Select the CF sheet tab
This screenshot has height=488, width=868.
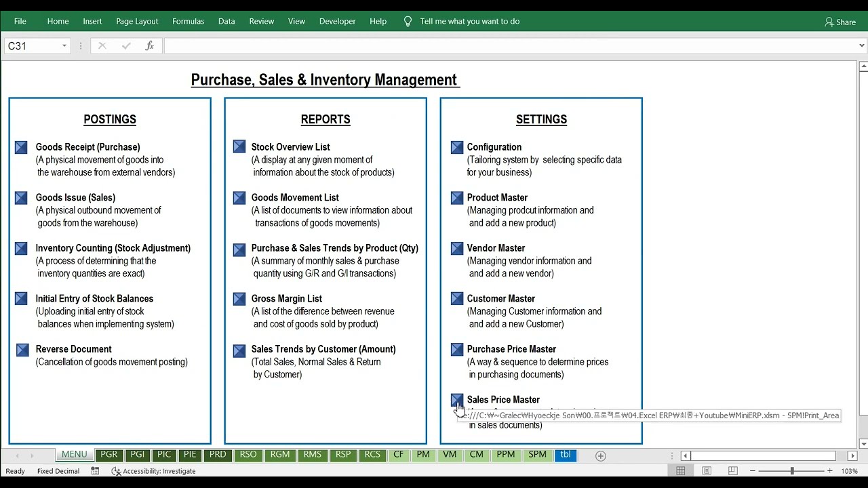pyautogui.click(x=399, y=455)
